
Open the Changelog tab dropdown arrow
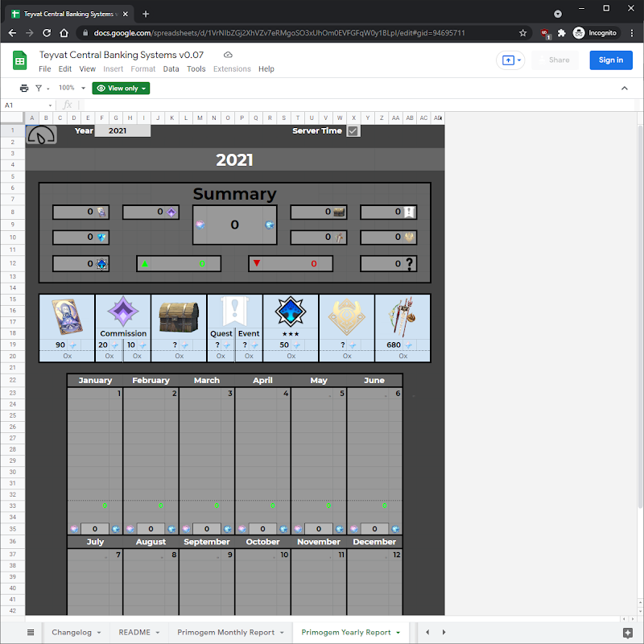99,633
